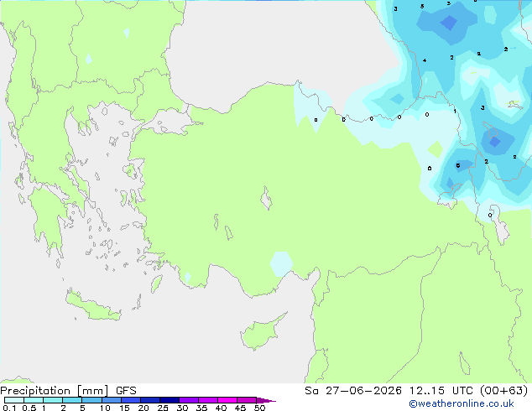Click the '50' legend scale label
532x411 pixels.
point(259,408)
